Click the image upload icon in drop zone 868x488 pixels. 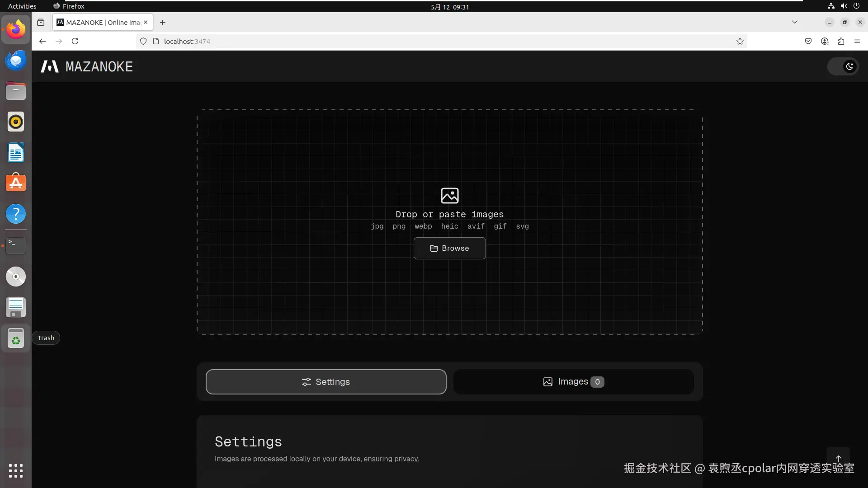pos(449,196)
